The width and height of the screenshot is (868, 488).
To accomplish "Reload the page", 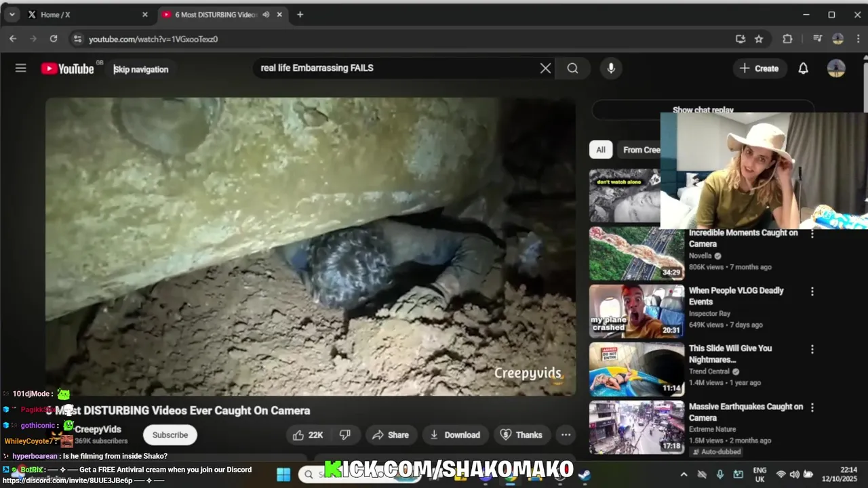I will point(54,39).
